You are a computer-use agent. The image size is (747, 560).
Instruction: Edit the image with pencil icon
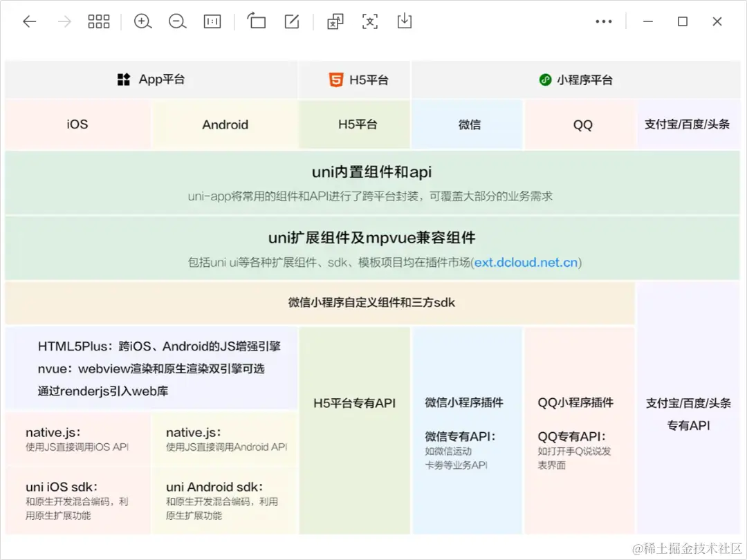coord(292,21)
